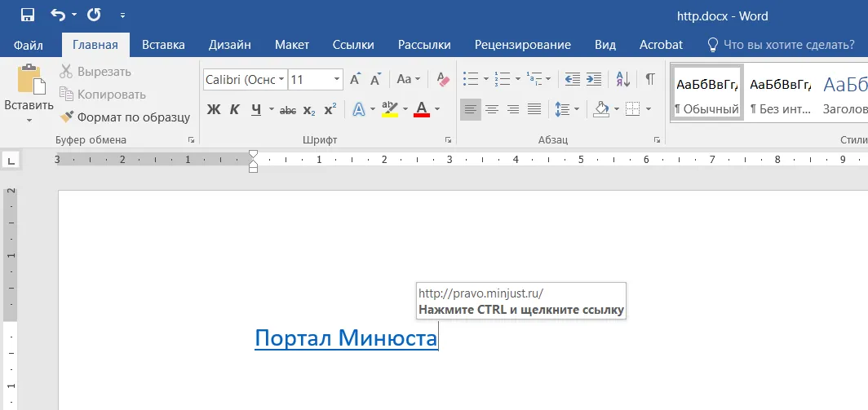
Task: Go to the Рецензирование tab
Action: [523, 45]
